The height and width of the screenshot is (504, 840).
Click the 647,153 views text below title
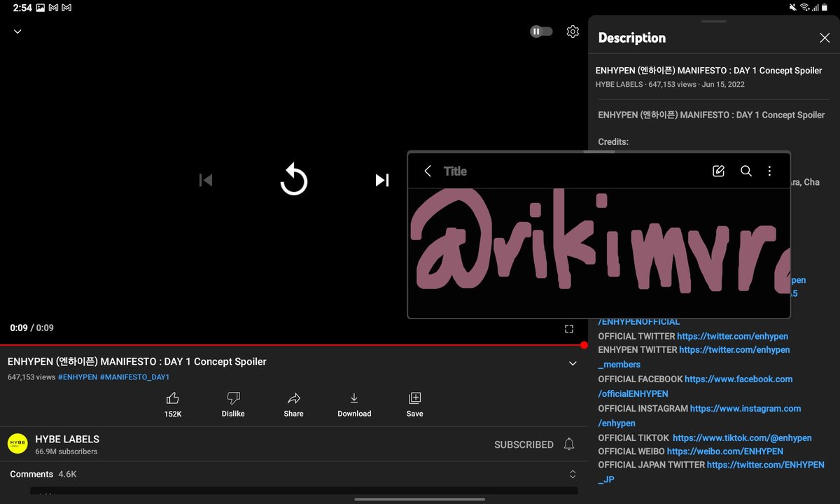(31, 377)
